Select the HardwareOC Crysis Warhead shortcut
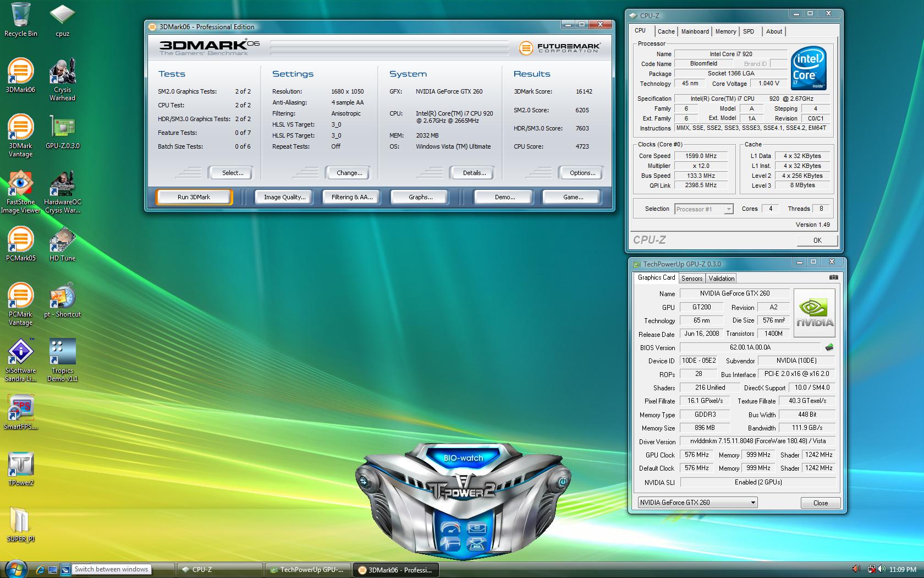Image resolution: width=924 pixels, height=578 pixels. tap(62, 192)
